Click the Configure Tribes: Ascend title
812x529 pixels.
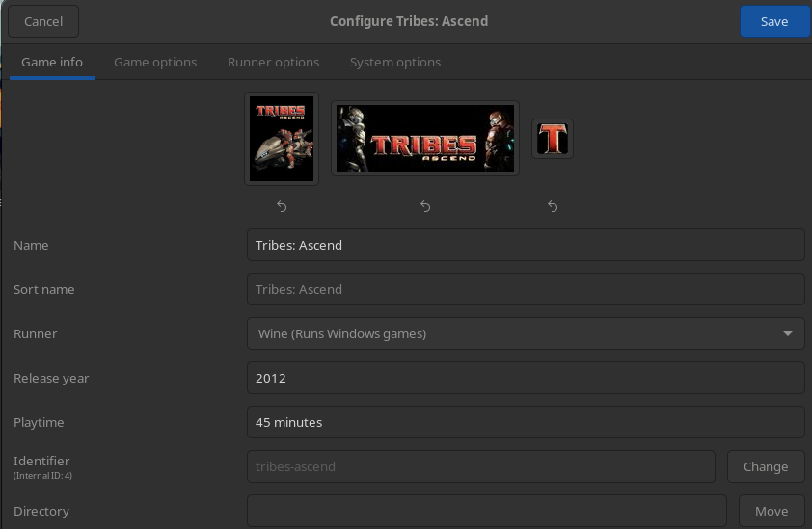(409, 21)
